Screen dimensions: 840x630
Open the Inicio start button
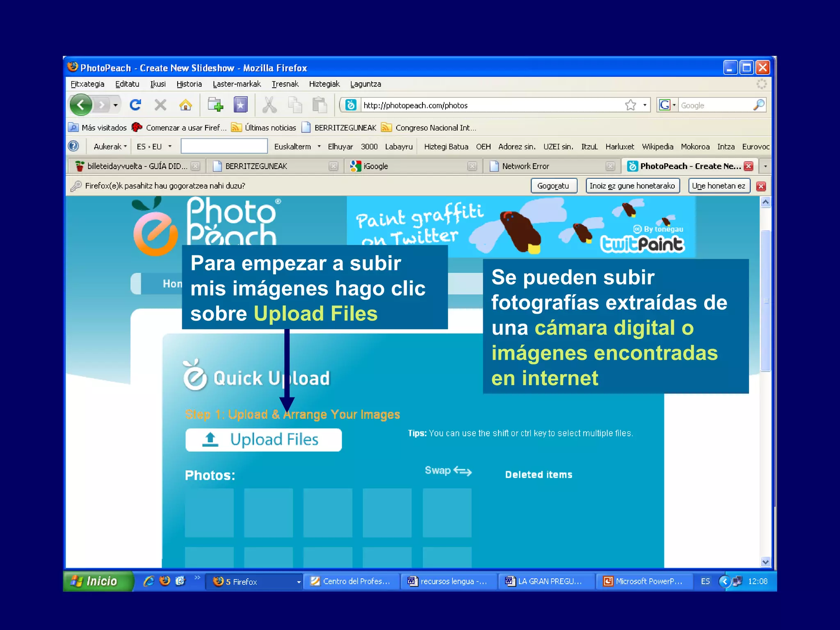pos(98,581)
